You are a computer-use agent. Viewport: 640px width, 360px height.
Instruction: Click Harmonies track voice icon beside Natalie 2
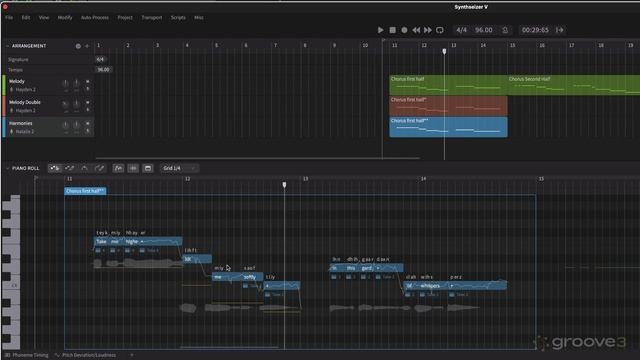(11, 131)
